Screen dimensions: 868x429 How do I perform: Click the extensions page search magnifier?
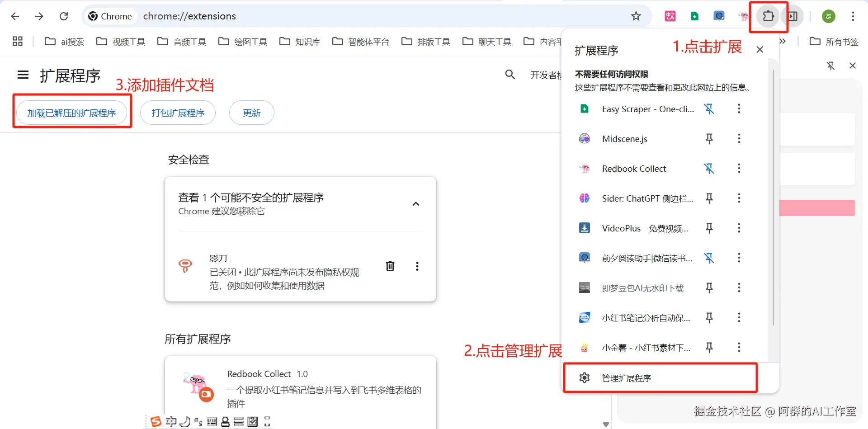point(510,75)
